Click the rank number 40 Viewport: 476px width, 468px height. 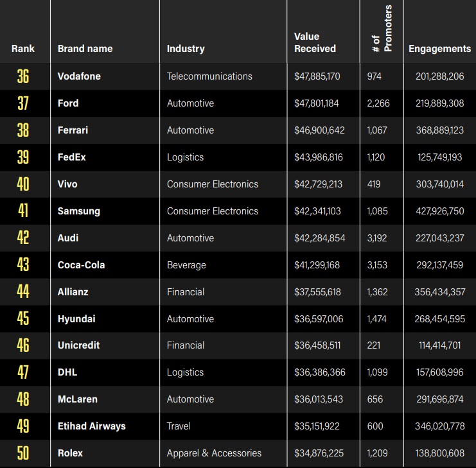[23, 184]
